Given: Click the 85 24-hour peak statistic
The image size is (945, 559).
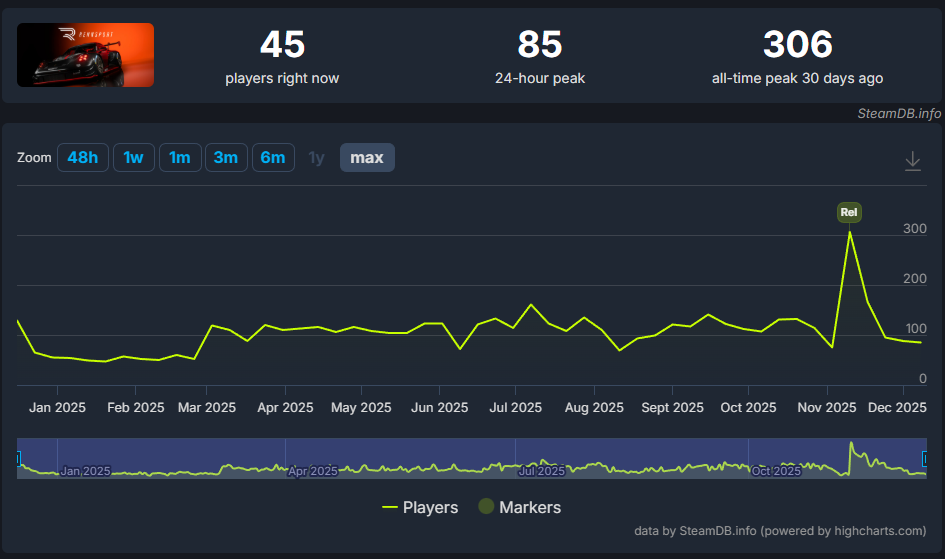Looking at the screenshot, I should click(540, 45).
